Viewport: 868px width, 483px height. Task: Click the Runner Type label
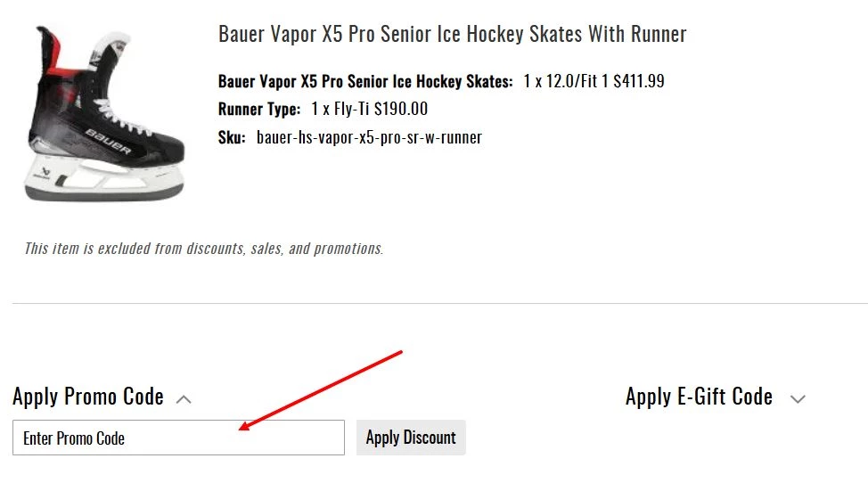click(x=259, y=110)
